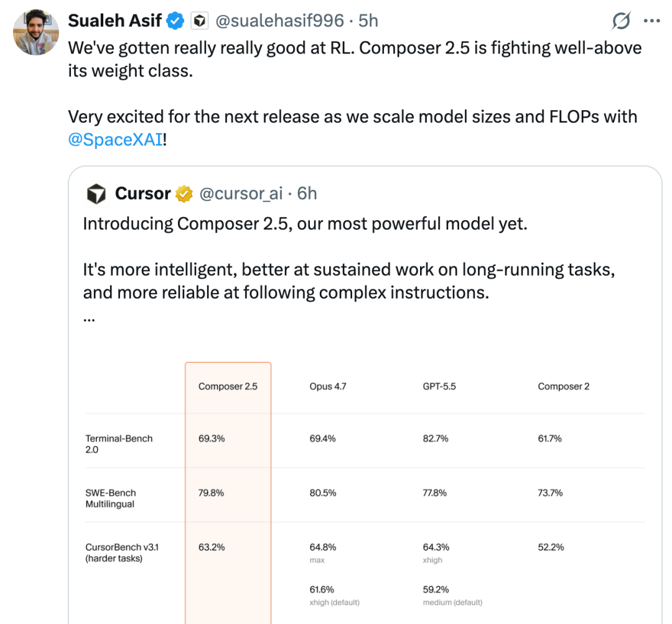672x624 pixels.
Task: Click the highlighted Composer 2.5 column header
Action: [x=228, y=386]
